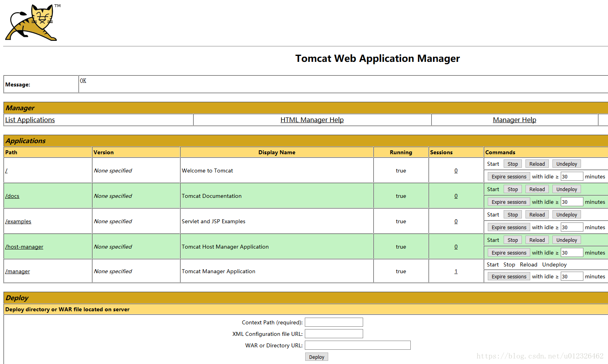Edit idle minutes field for /manager
This screenshot has width=608, height=364.
point(571,276)
